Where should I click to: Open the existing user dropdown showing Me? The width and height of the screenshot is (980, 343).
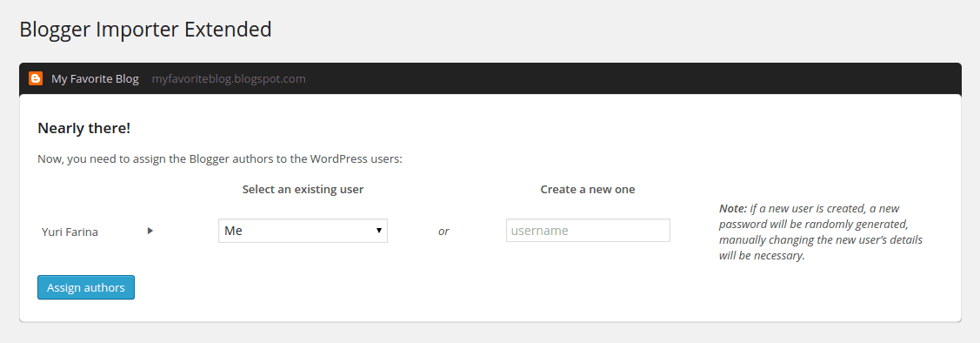click(303, 231)
